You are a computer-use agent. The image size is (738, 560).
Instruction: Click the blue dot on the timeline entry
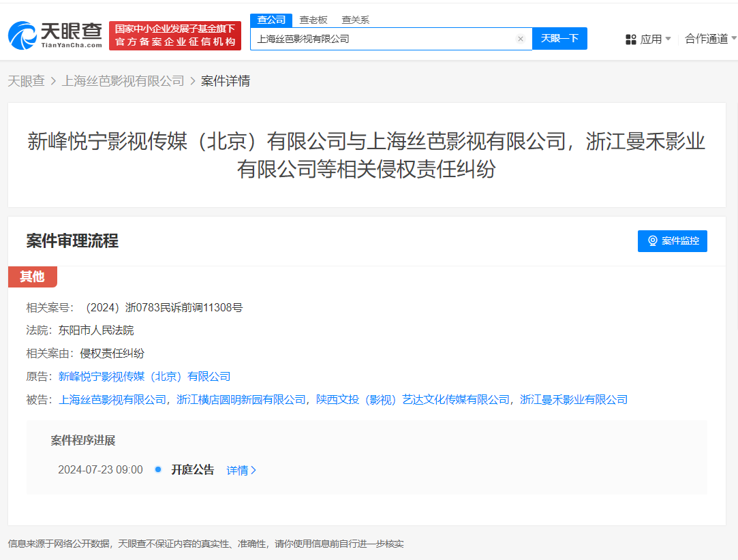click(x=158, y=470)
